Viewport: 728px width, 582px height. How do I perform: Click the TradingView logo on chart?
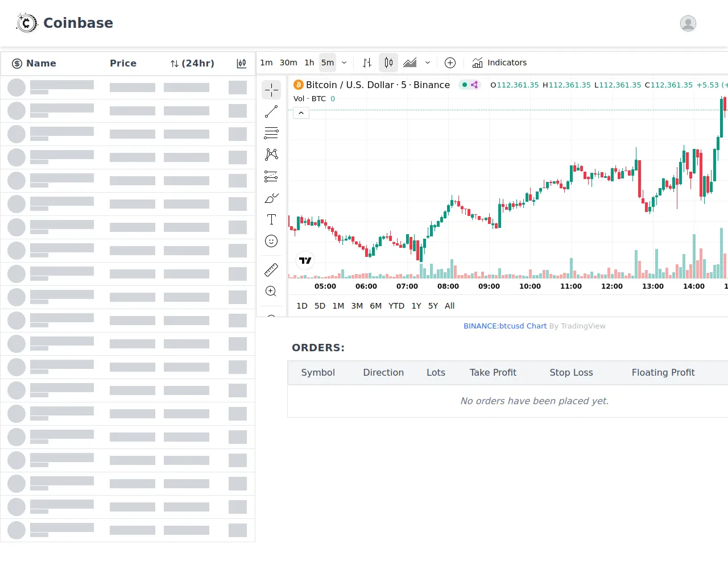coord(305,260)
